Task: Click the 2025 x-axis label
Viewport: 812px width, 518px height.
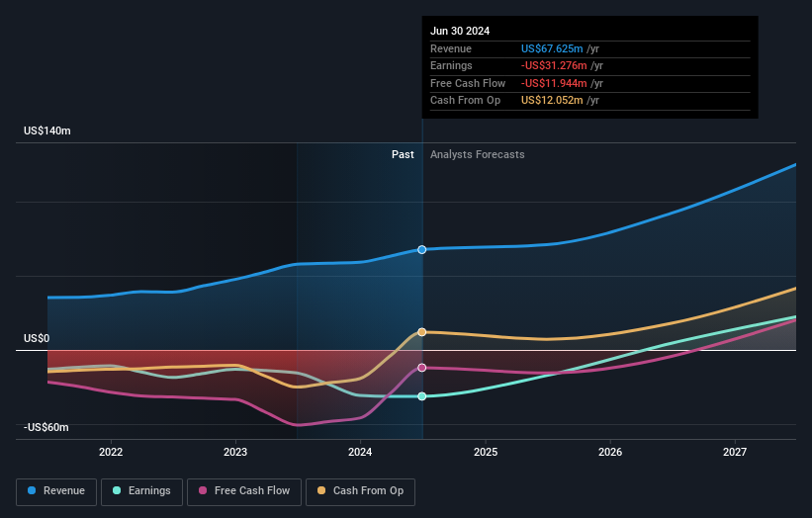Action: 486,452
